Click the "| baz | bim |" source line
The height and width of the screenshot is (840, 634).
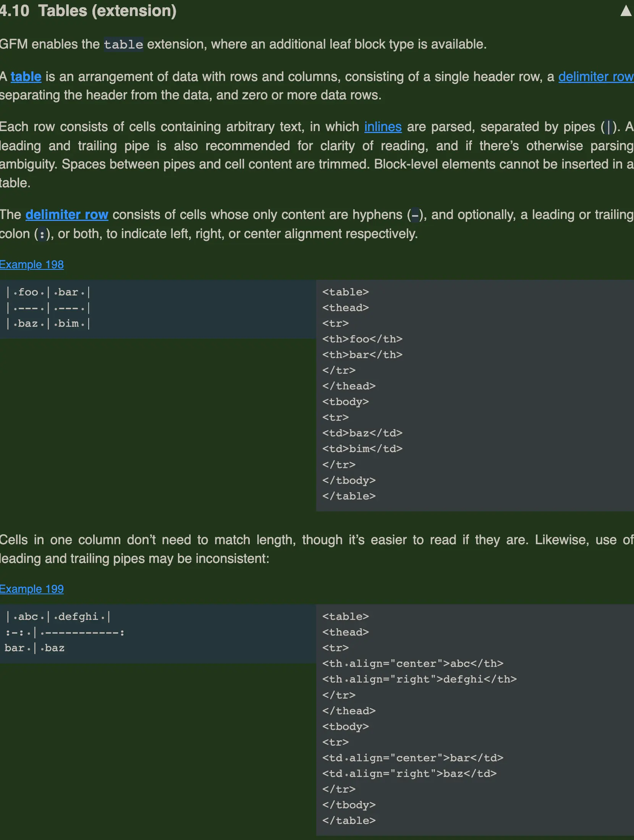tap(48, 324)
